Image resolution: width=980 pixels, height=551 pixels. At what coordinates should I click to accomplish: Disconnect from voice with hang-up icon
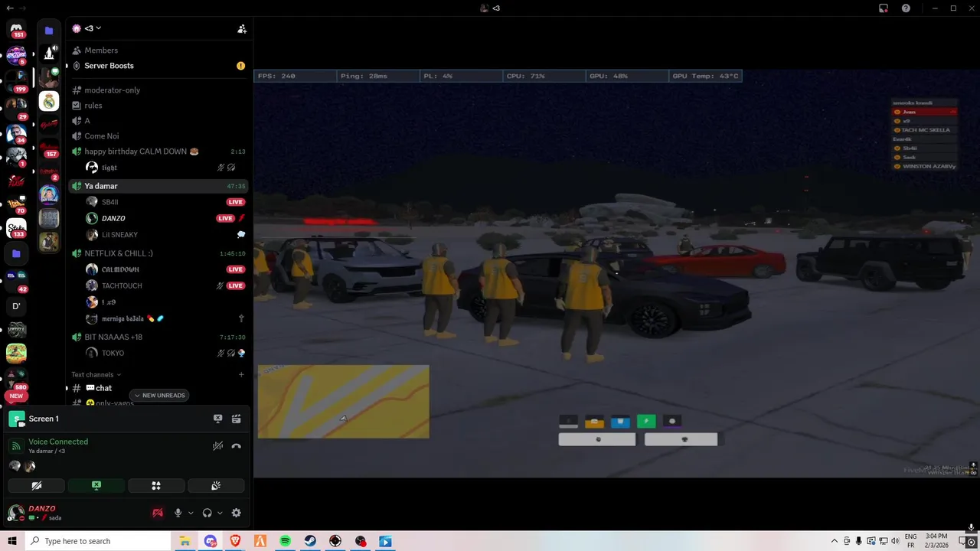tap(237, 446)
